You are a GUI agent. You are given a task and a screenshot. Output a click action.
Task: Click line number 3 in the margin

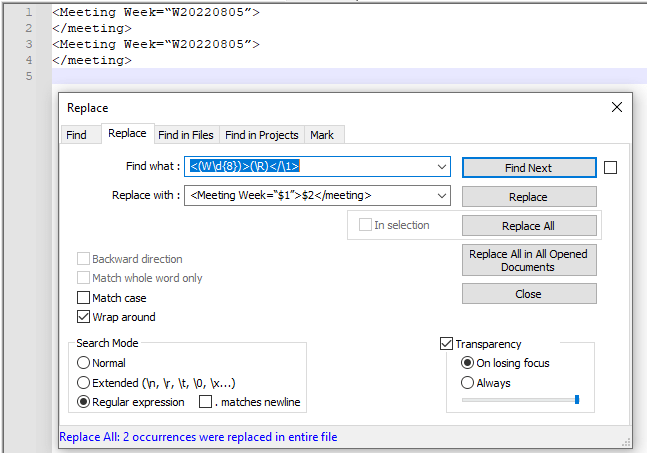point(29,44)
